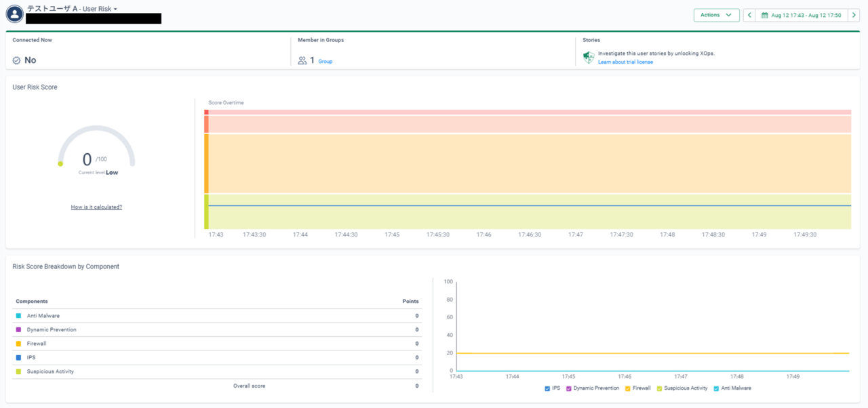Expand the User Risk title dropdown arrow
Image resolution: width=868 pixels, height=408 pixels.
[115, 9]
